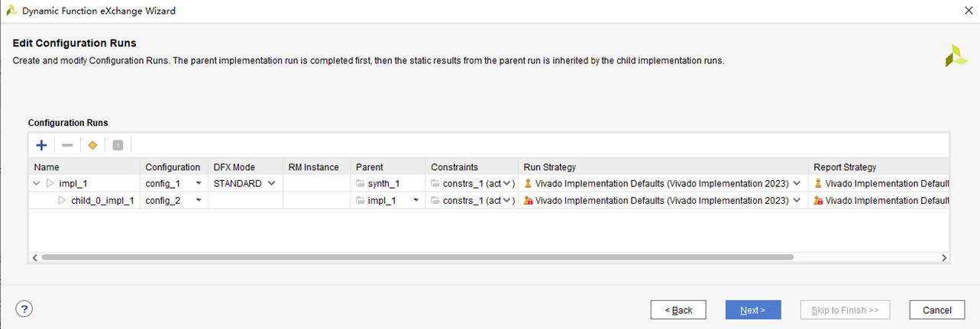Click the impl_1 Run Strategy chess icon

528,183
